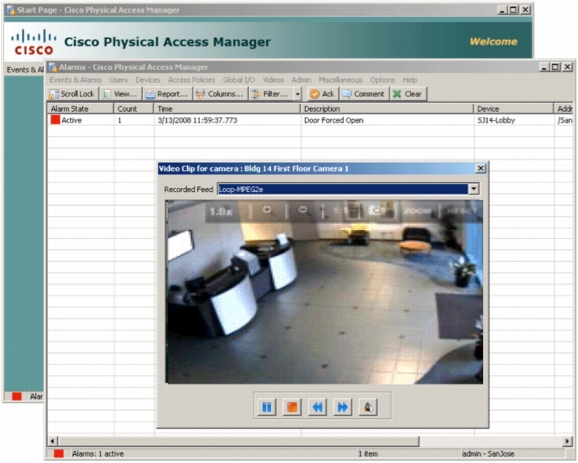Click the View... toolbar button
578x463 pixels.
coord(121,94)
